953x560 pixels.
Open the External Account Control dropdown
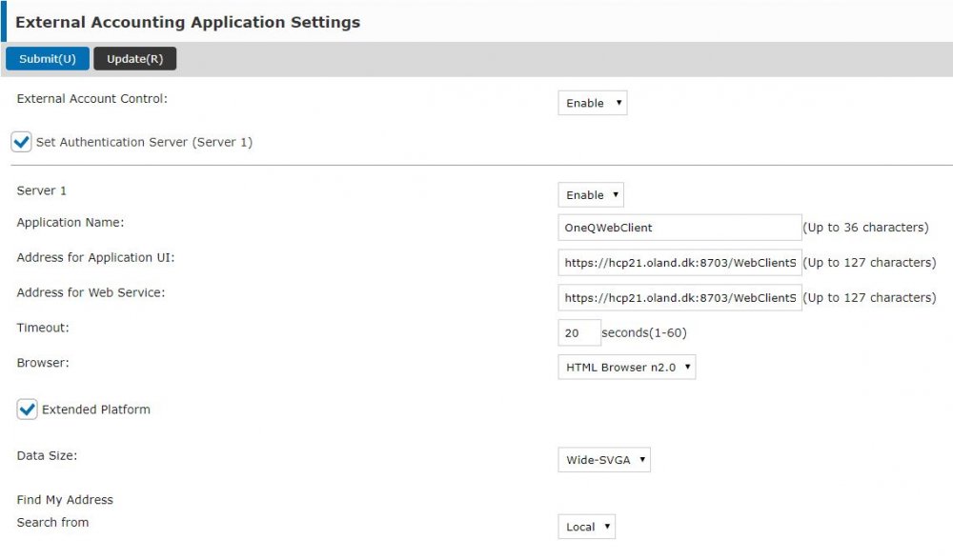click(592, 103)
